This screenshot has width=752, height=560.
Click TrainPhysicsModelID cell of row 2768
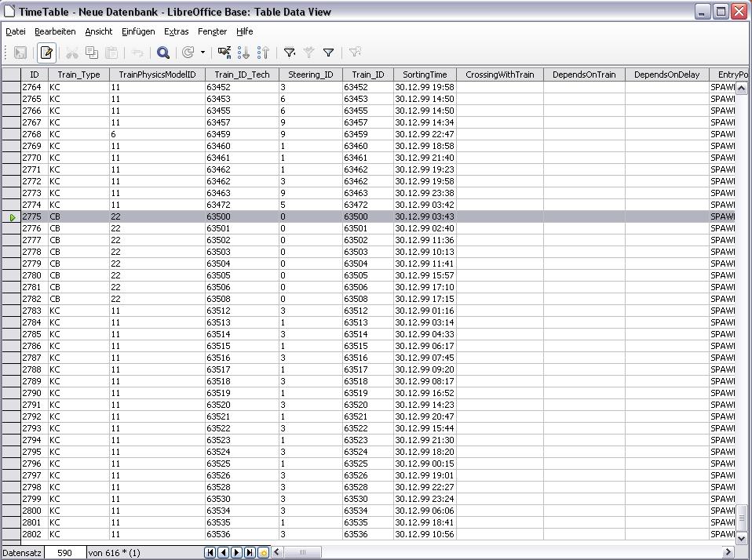pyautogui.click(x=157, y=134)
